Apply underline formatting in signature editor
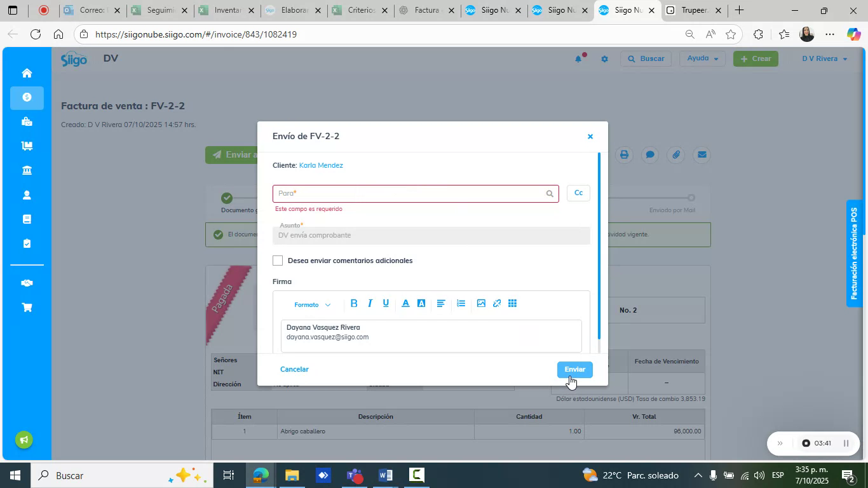 pyautogui.click(x=386, y=304)
